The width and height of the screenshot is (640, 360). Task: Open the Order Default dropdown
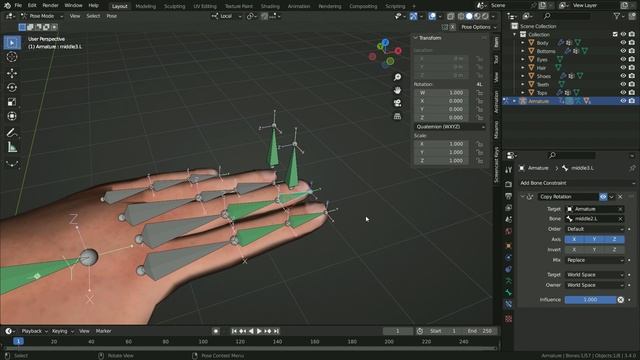coord(595,229)
